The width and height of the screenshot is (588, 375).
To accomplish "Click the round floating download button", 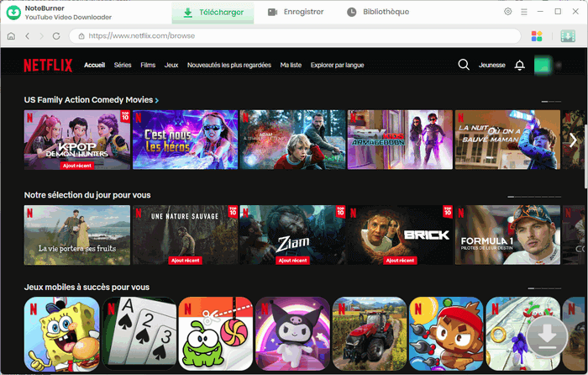I will point(548,337).
